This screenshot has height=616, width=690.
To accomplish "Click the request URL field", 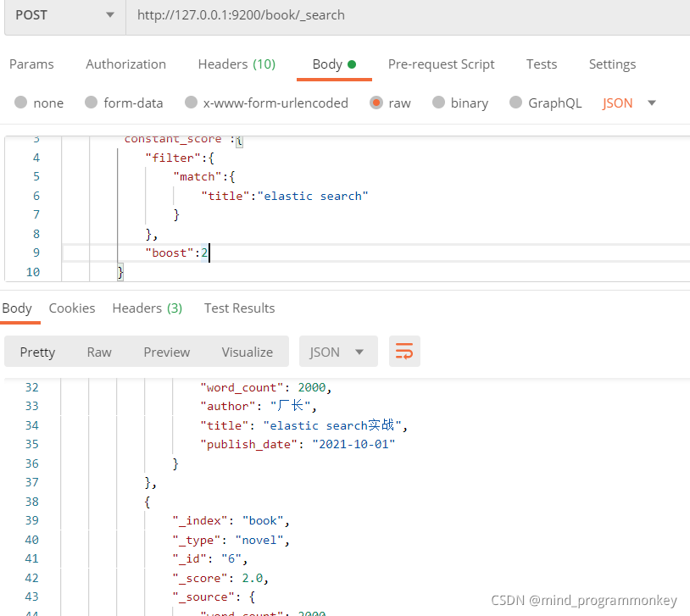I will 408,15.
